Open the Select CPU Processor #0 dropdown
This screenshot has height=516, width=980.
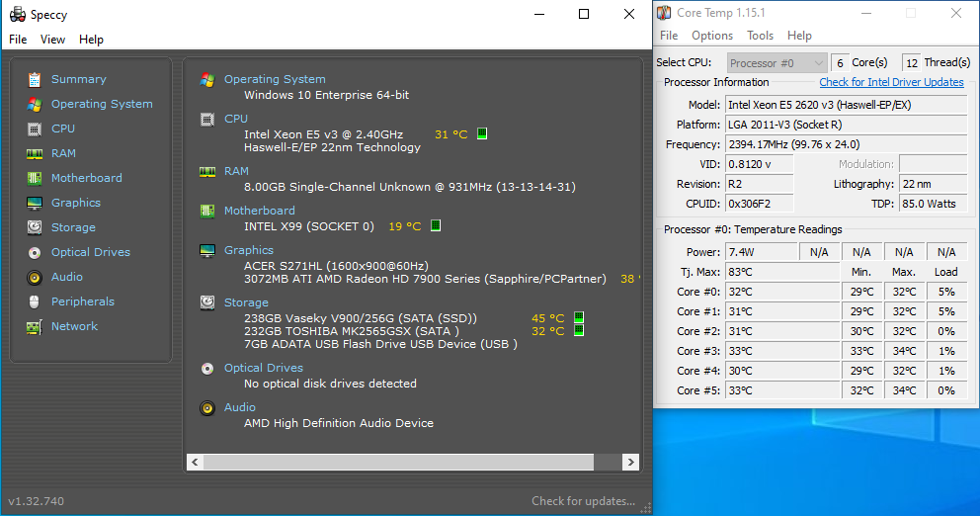point(776,63)
